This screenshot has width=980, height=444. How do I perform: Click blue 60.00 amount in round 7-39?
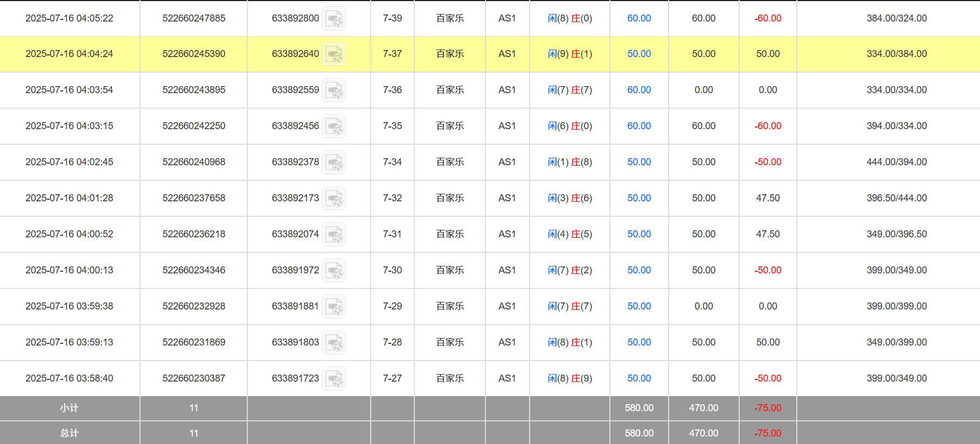(639, 18)
